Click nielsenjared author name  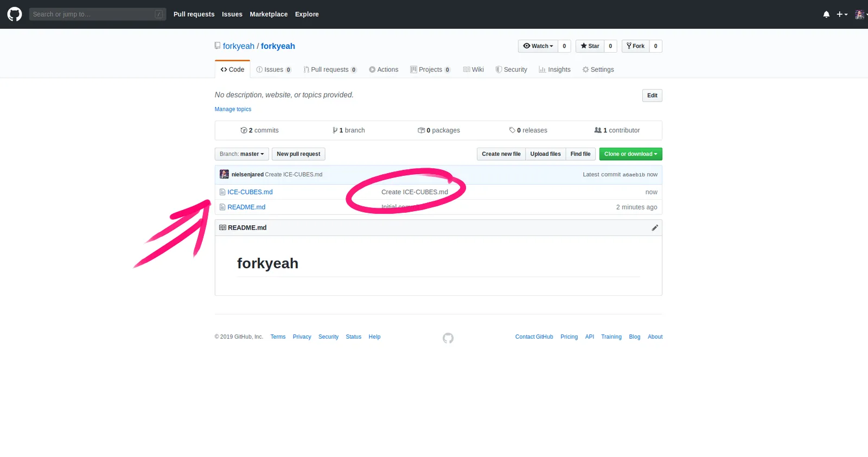coord(247,175)
